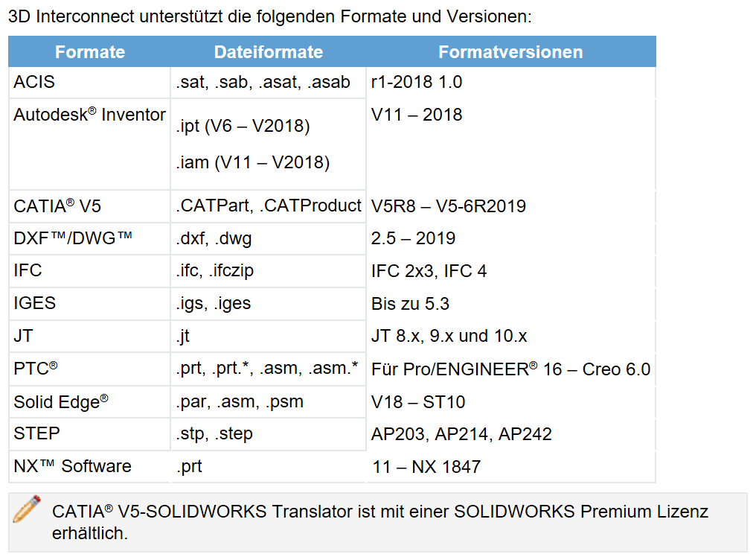Click the CATIA V5 format cell
The height and width of the screenshot is (560, 756).
click(90, 206)
